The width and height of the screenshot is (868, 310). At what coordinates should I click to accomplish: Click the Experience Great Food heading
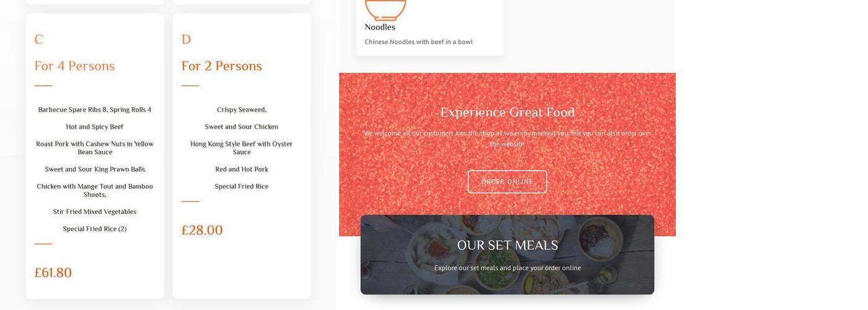[x=507, y=112]
